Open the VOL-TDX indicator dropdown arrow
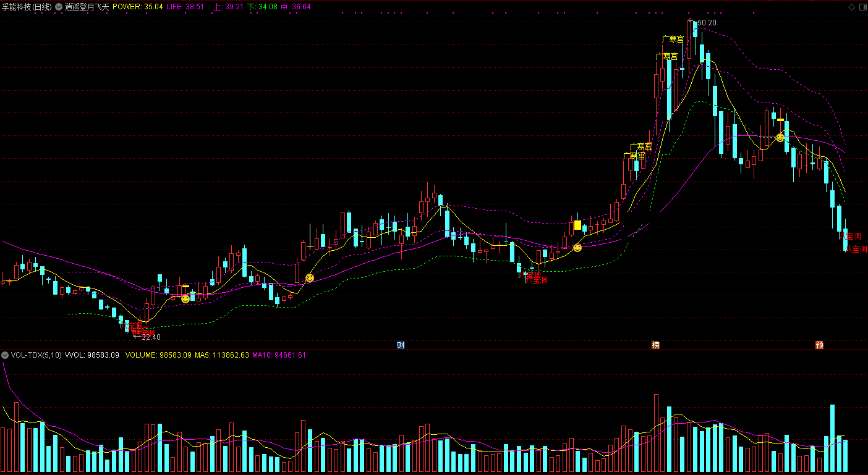The height and width of the screenshot is (475, 868). (5, 355)
